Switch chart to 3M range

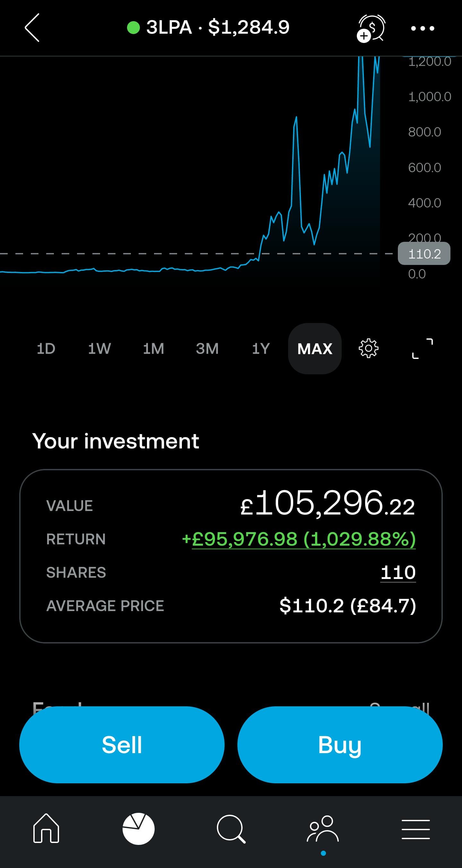coord(207,349)
